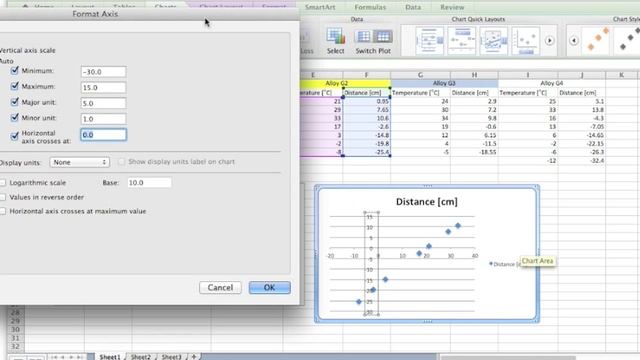Click the chart legend entry Distance
This screenshot has height=360, width=640.
coord(505,264)
